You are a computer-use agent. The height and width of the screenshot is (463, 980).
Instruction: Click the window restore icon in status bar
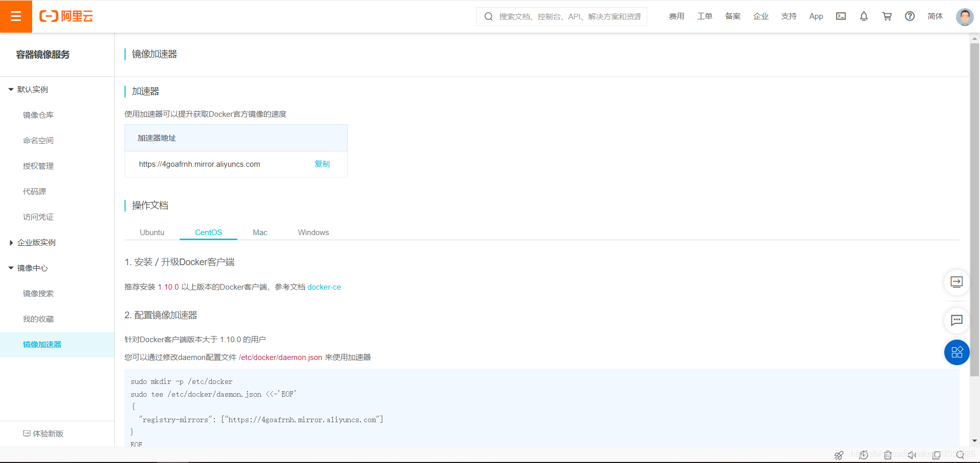pos(937,455)
